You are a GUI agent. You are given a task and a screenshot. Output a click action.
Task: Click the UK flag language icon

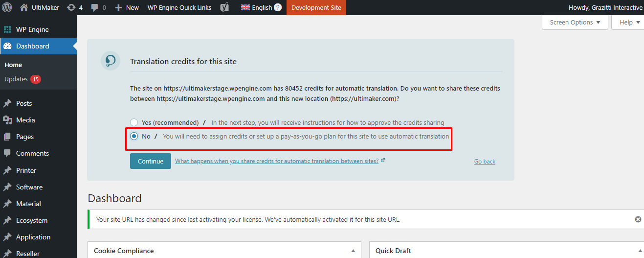(245, 7)
